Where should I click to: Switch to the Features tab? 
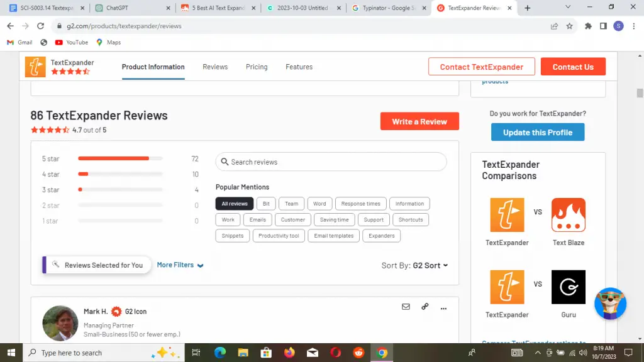pyautogui.click(x=299, y=67)
